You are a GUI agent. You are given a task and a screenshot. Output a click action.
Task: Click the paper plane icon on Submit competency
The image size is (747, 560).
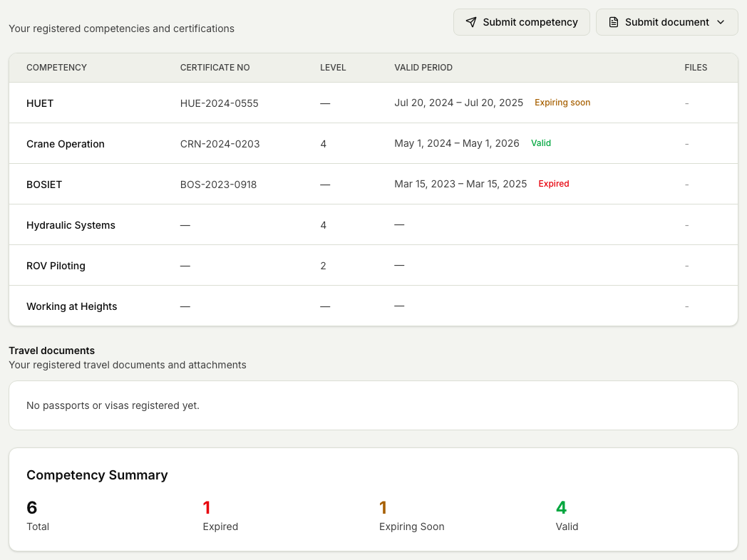click(x=471, y=22)
